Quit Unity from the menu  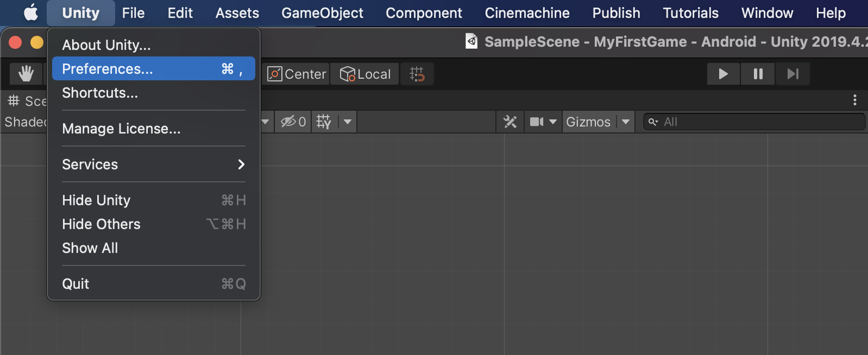(154, 284)
